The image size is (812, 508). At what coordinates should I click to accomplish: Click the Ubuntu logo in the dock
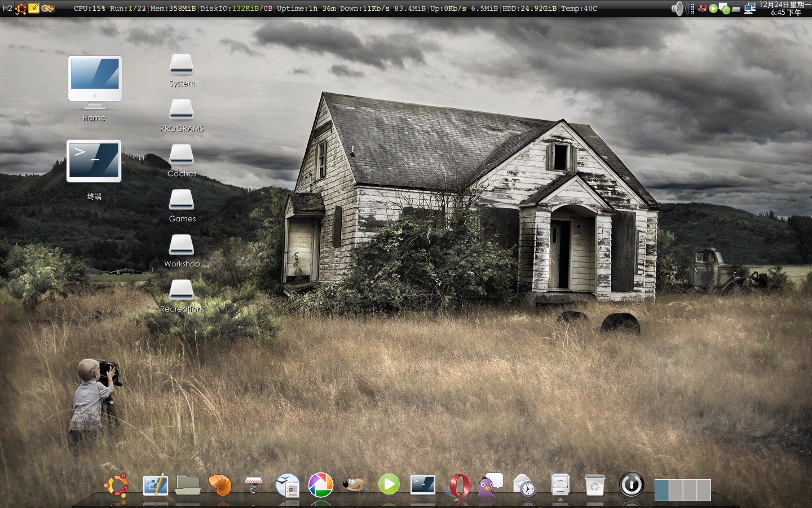point(117,485)
